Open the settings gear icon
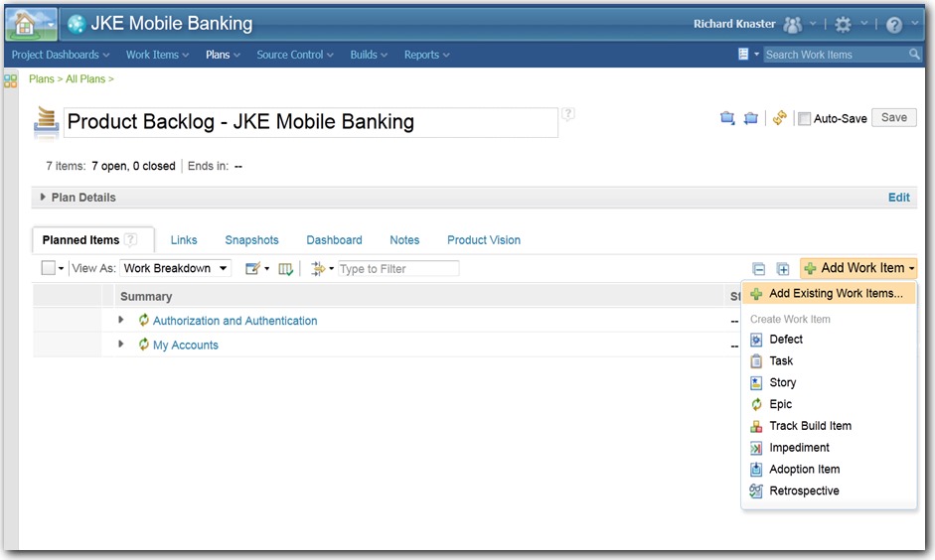This screenshot has height=560, width=935. [x=844, y=25]
